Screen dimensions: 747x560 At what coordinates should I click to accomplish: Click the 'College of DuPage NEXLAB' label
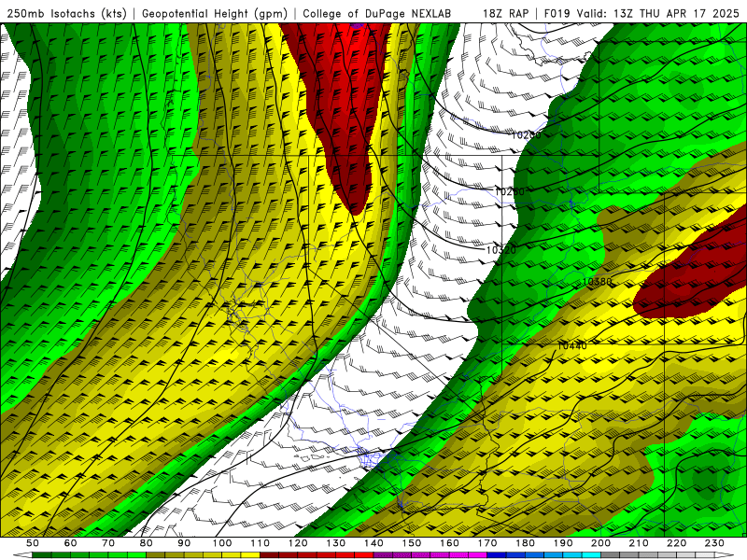click(x=377, y=14)
